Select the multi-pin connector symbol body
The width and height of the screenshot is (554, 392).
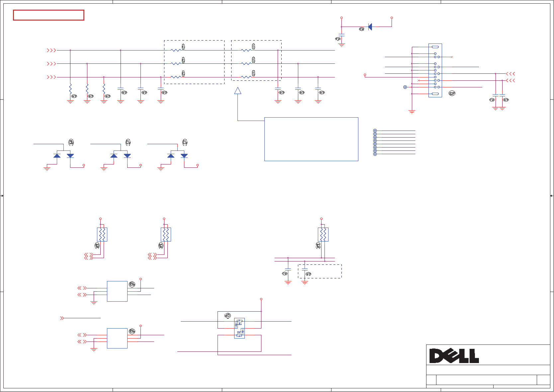[x=435, y=70]
